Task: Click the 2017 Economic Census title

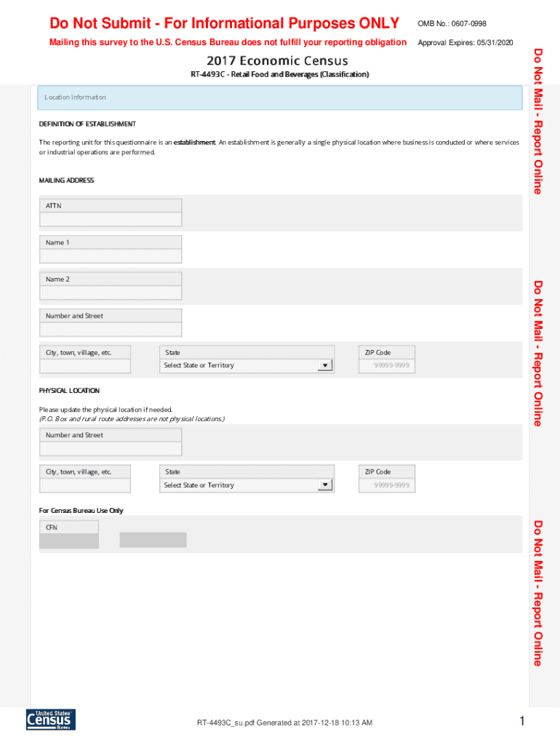Action: tap(277, 61)
